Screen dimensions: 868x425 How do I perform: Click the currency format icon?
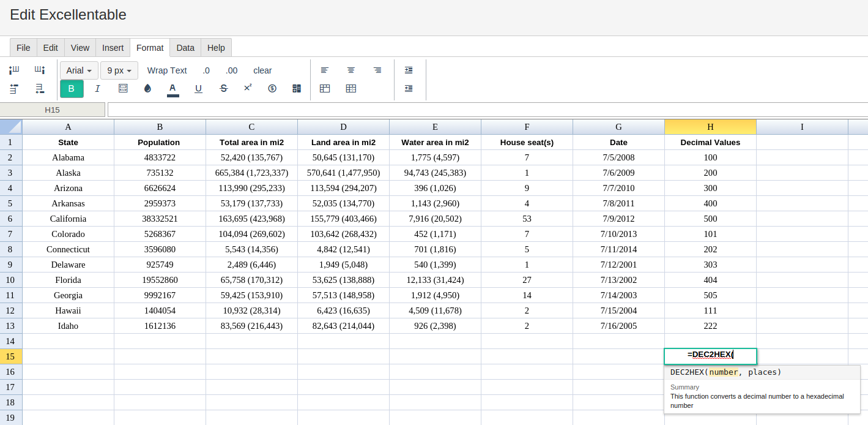point(272,89)
